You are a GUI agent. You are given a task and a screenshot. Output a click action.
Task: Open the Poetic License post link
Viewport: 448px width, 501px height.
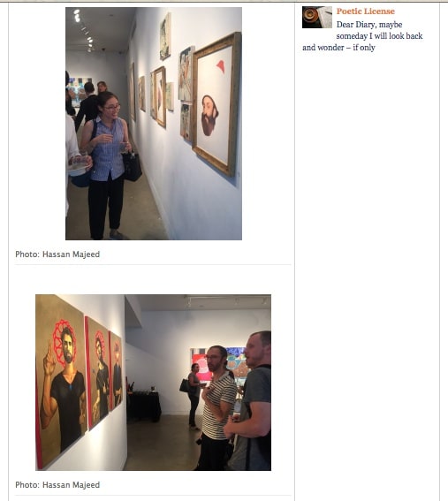[365, 11]
